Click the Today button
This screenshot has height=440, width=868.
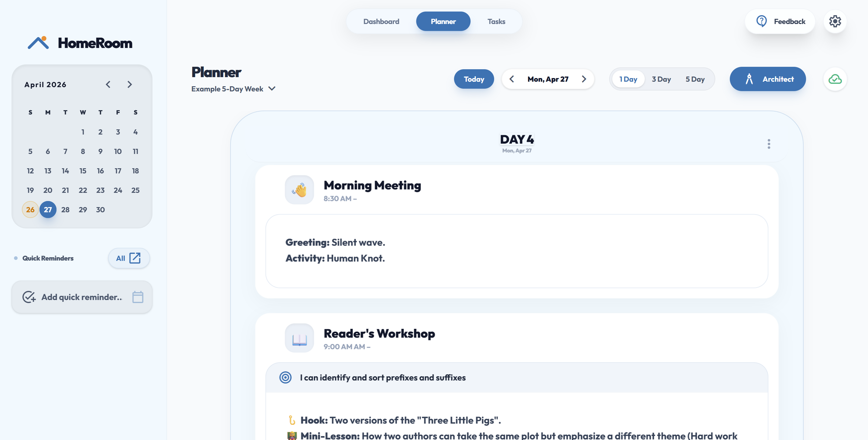pyautogui.click(x=474, y=79)
